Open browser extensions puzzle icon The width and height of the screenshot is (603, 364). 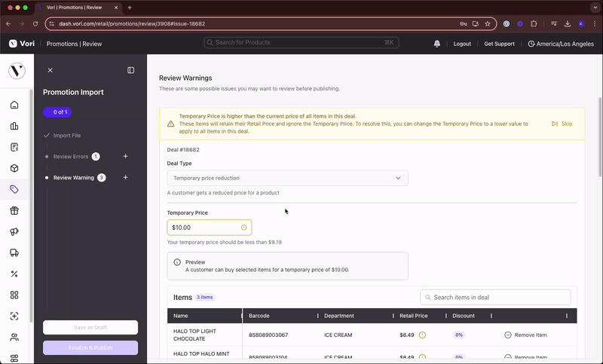[534, 24]
